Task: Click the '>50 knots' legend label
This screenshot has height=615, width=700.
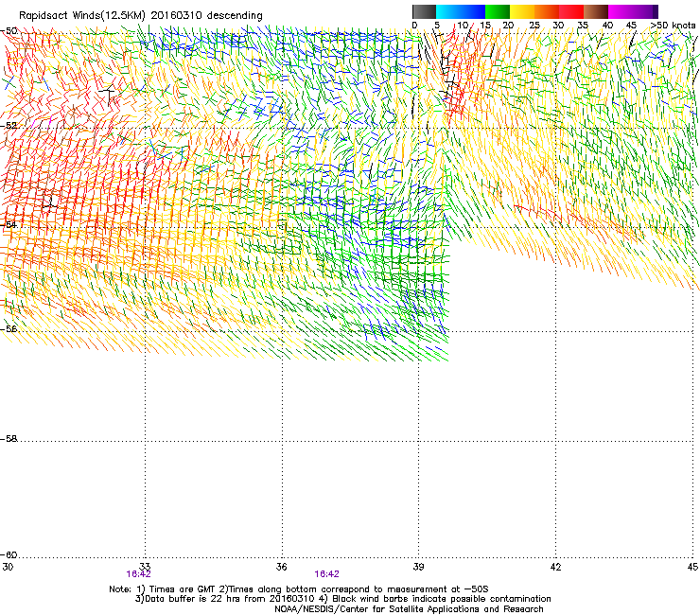Action: coord(673,26)
